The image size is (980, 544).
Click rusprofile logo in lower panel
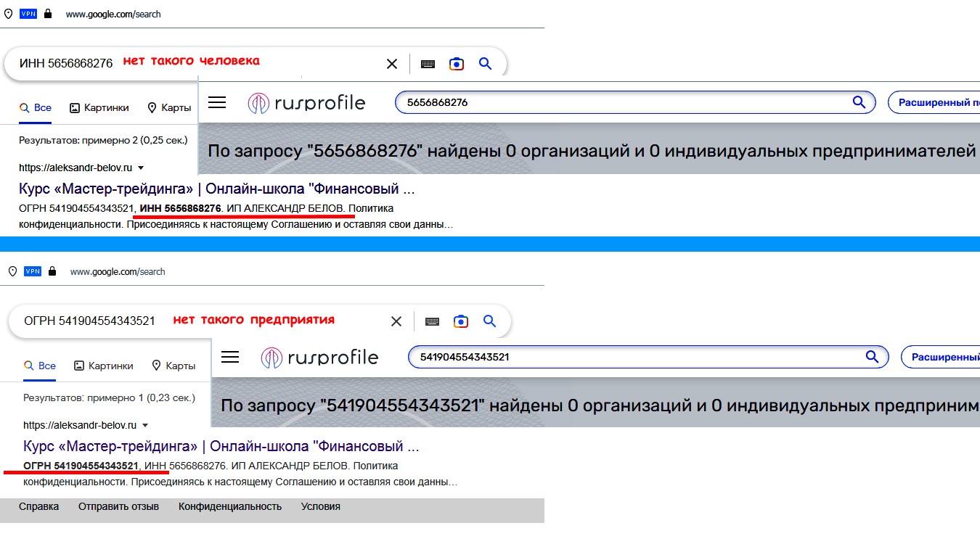[319, 358]
